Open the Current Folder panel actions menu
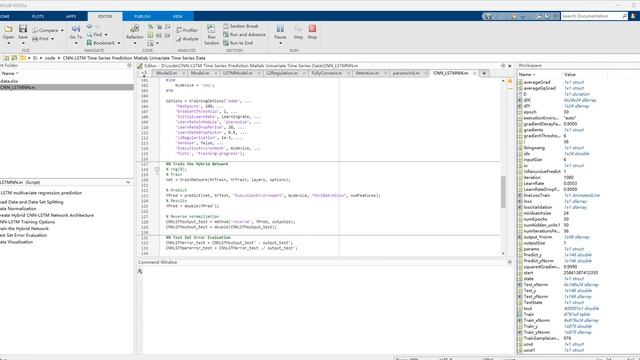Screen dimensions: 640x360 (x=129, y=65)
